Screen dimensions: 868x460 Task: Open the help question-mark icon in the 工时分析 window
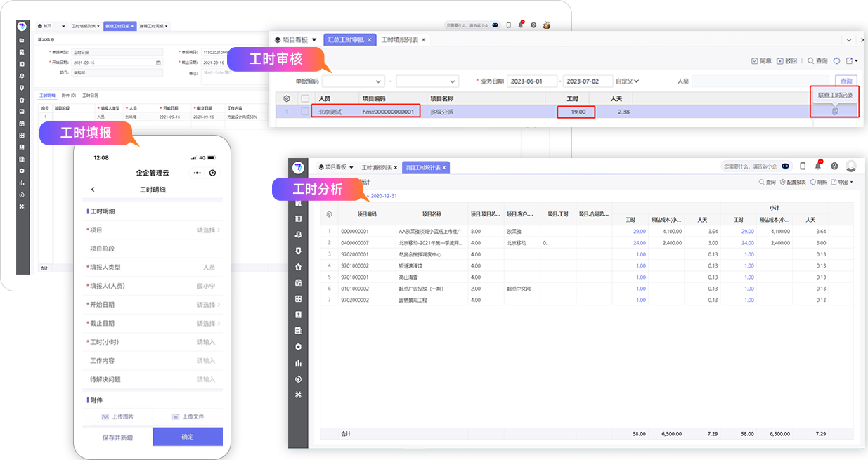[x=834, y=166]
